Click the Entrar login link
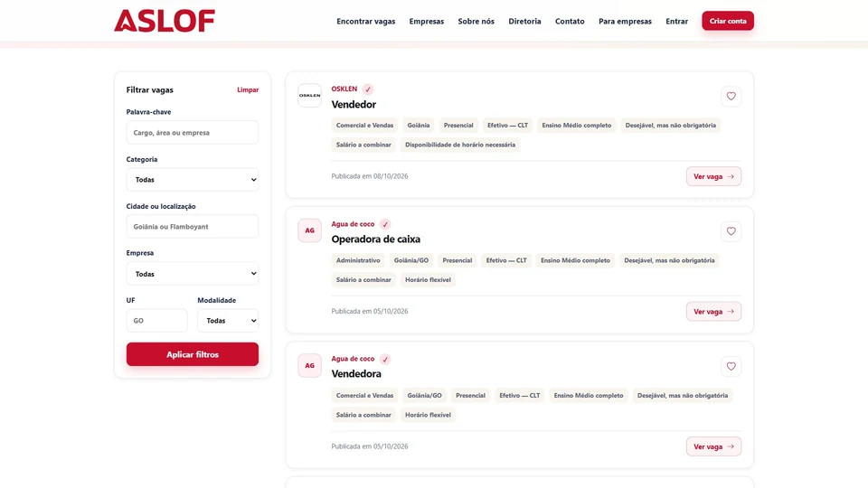 coord(676,21)
